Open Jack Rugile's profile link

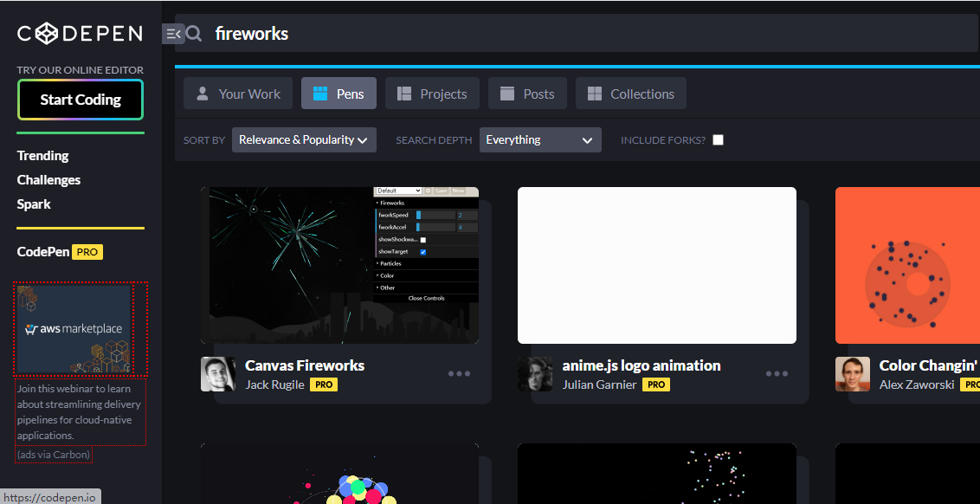pos(274,384)
